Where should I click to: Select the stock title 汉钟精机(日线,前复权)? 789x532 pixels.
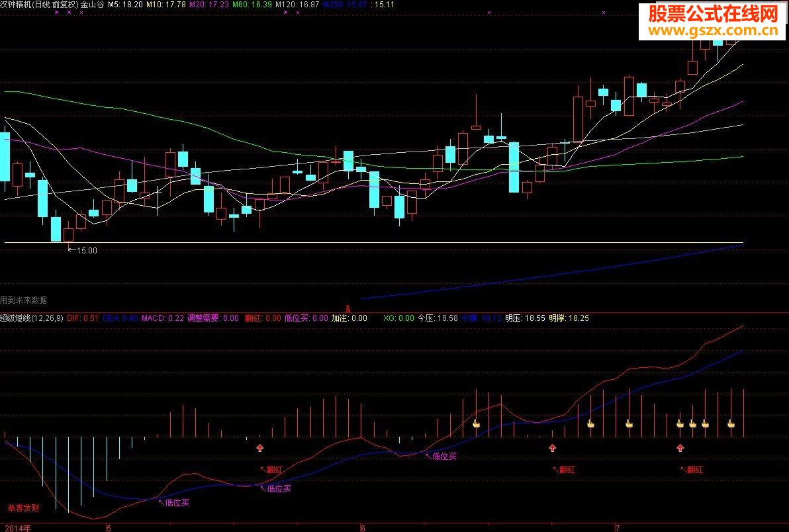pos(39,5)
